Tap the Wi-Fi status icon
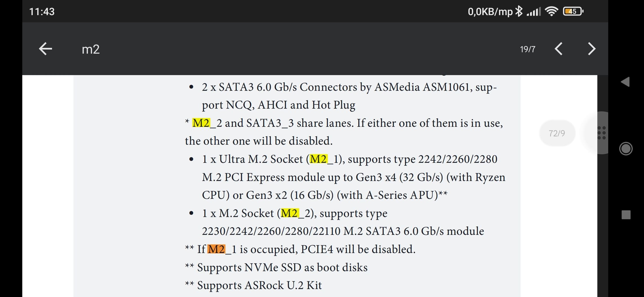644x297 pixels. pos(551,12)
